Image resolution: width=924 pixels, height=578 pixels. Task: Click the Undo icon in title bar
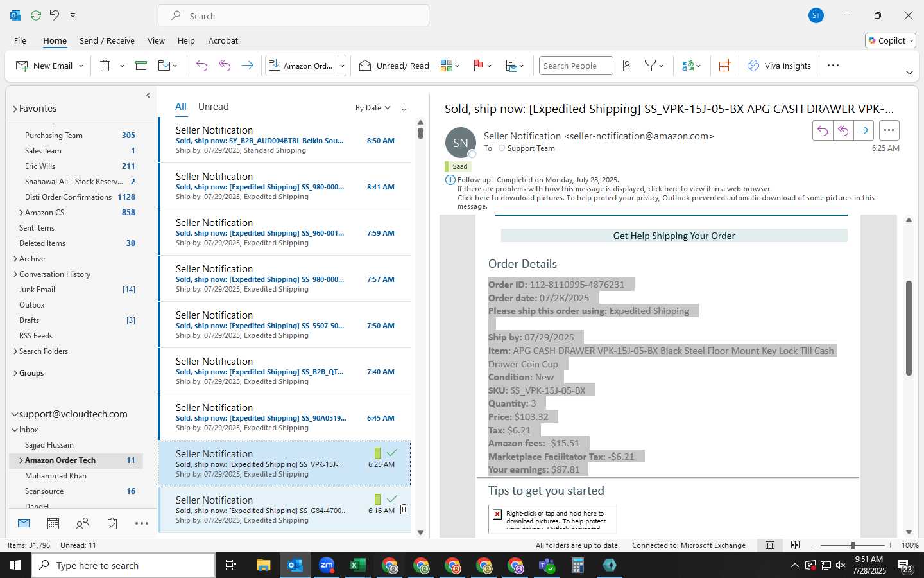coord(55,15)
